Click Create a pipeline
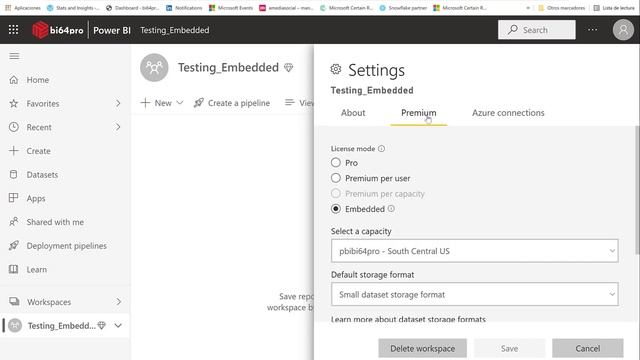This screenshot has width=640, height=360. [x=232, y=103]
